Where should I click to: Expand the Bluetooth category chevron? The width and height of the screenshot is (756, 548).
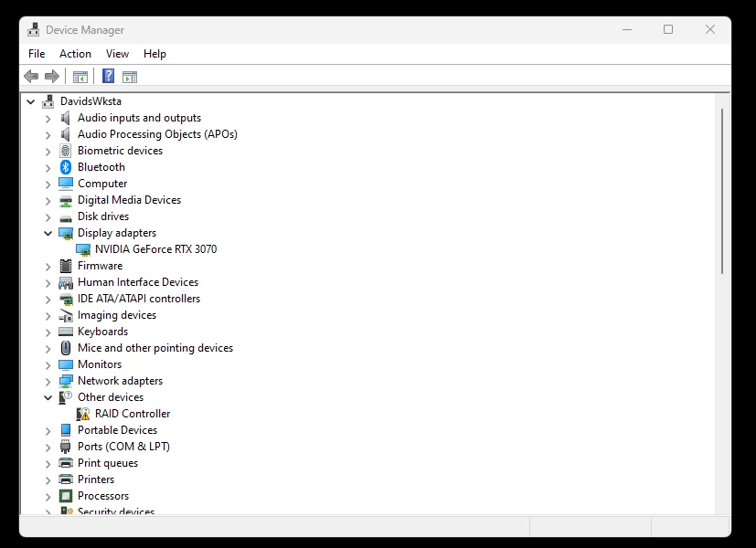click(48, 168)
